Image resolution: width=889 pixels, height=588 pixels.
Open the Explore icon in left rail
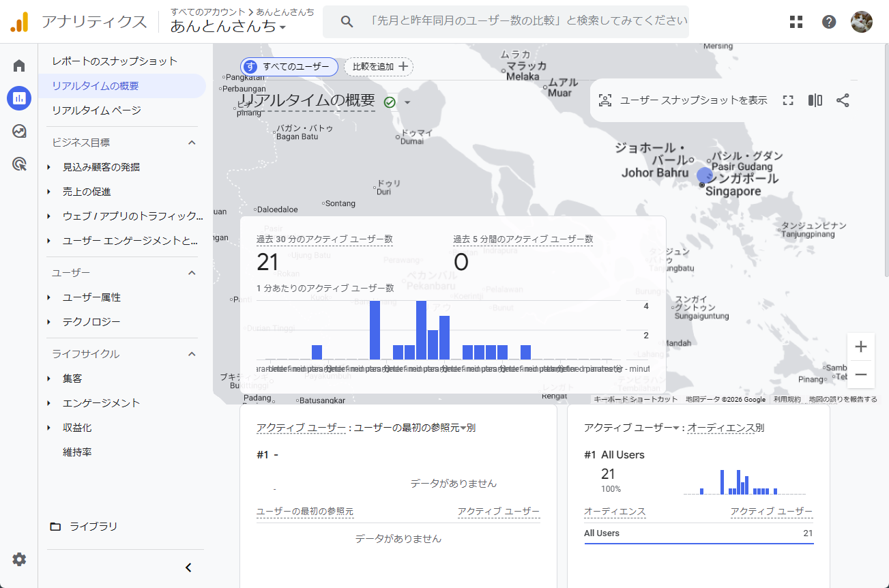tap(19, 131)
